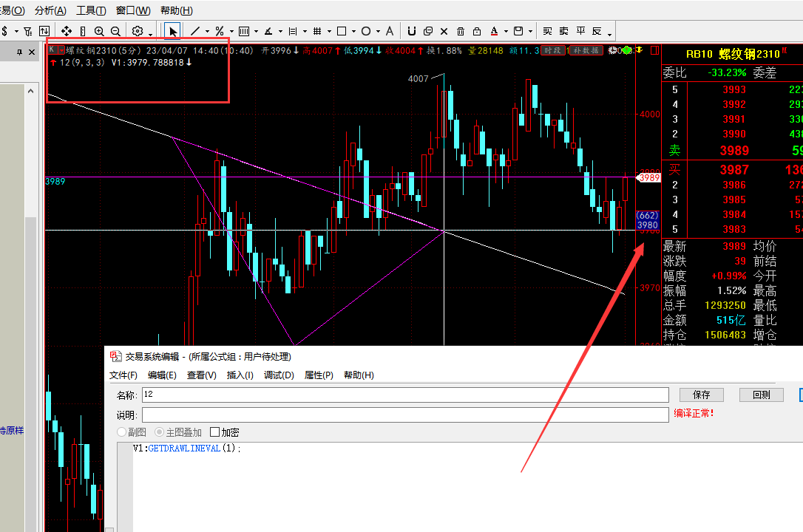Select the percent retracement drawing tool
This screenshot has height=532, width=803.
click(220, 31)
